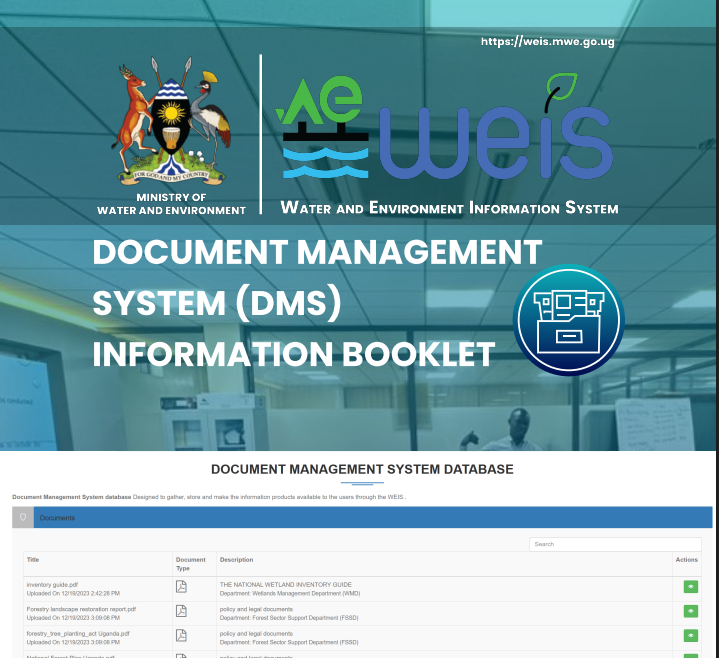Click Uploaded On 12/19/2023 2:42:28 PM text
Screen dimensions: 719x658
pos(73,593)
